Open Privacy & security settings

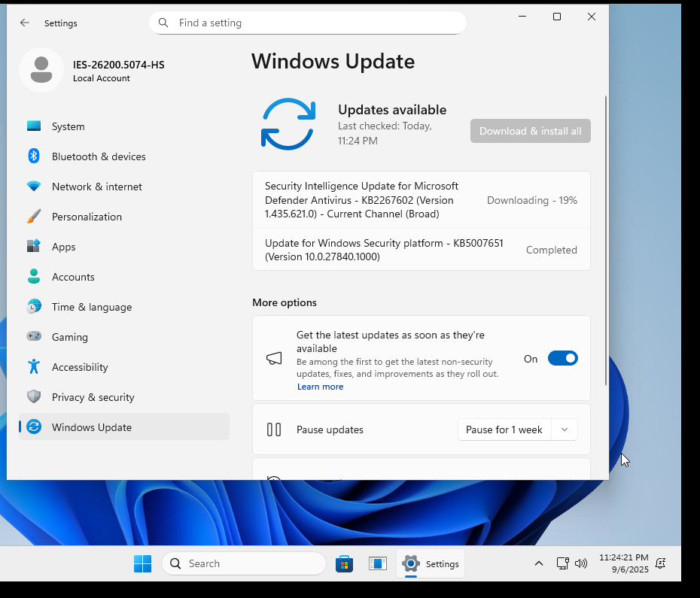click(124, 396)
